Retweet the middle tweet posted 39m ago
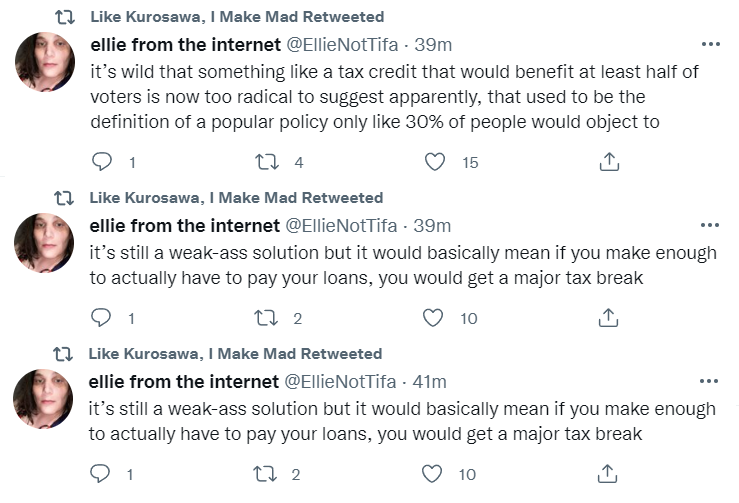 266,318
